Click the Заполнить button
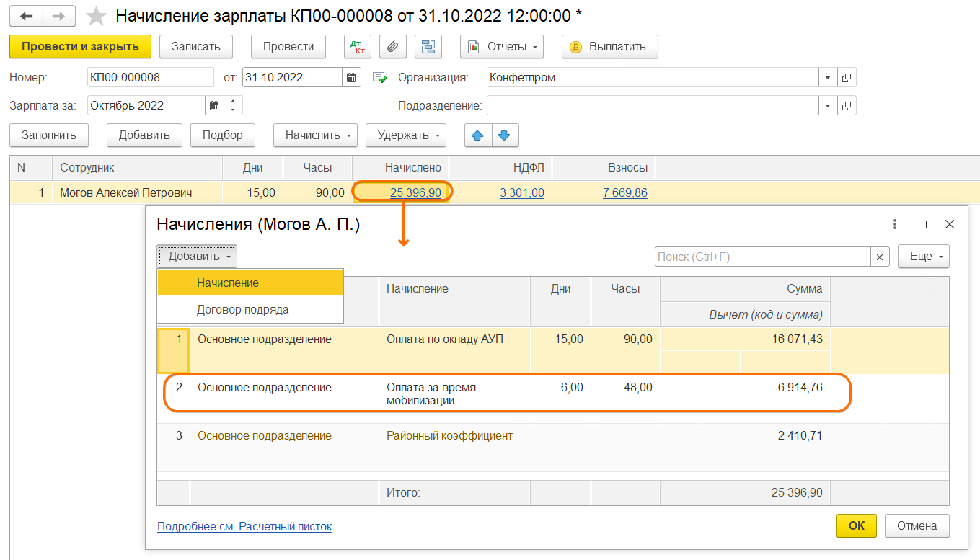Viewport: 980px width, 560px height. pos(48,135)
